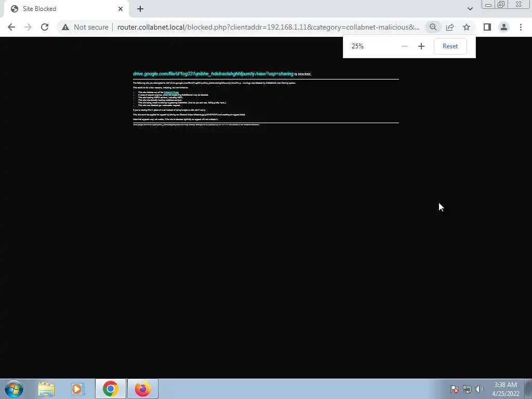Open the Action Center flag icon
The height and width of the screenshot is (399, 532).
click(455, 389)
